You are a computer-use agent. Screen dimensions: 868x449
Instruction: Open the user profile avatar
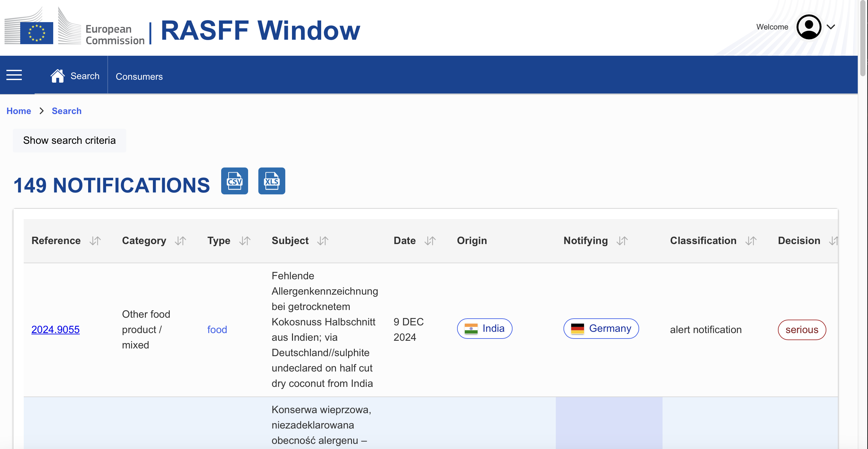coord(809,27)
